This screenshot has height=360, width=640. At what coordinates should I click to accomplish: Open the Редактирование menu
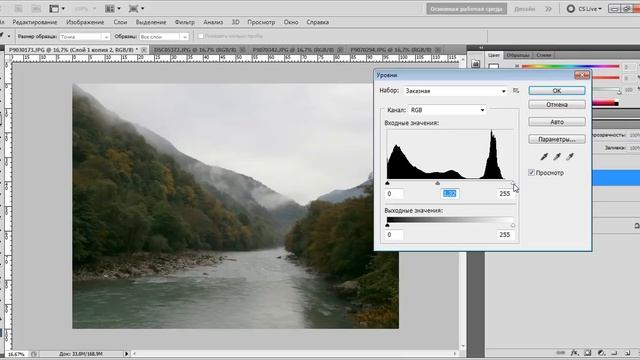(x=35, y=22)
